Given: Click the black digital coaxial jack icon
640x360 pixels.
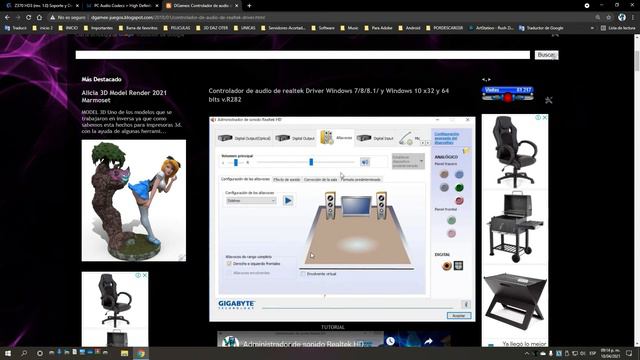Looking at the screenshot, I should pos(447,266).
